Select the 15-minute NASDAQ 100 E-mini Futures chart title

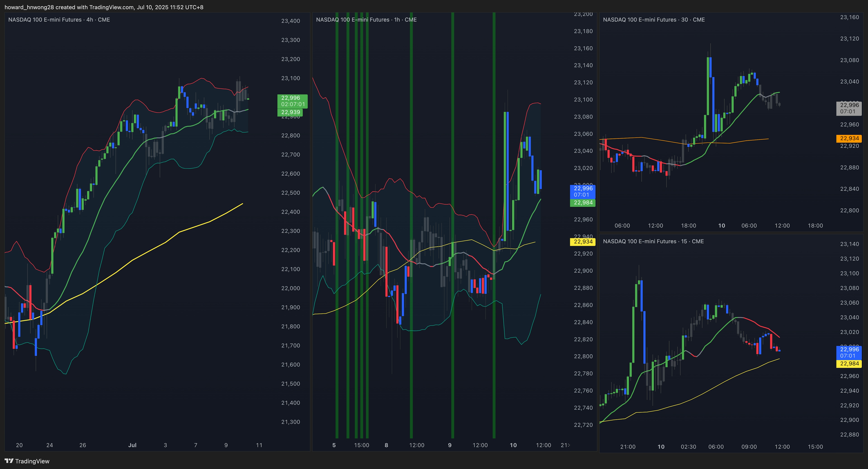[x=653, y=241]
